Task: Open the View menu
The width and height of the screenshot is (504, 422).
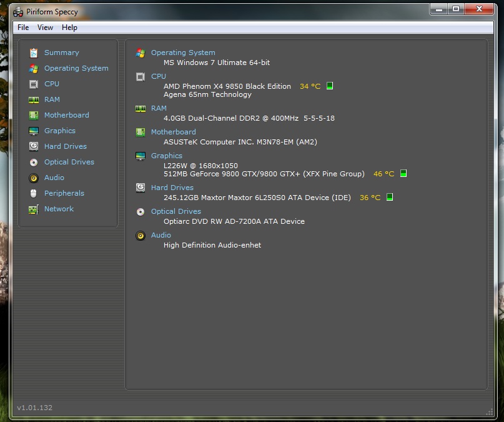Action: tap(45, 28)
